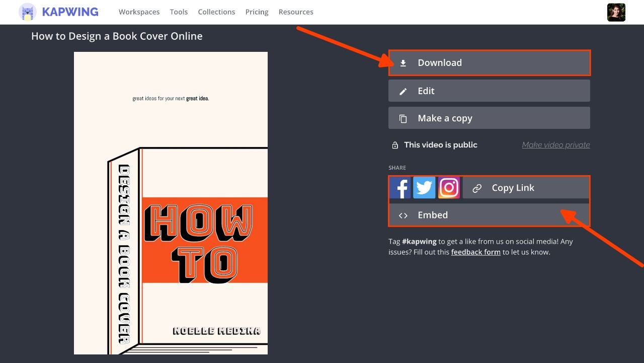
Task: Click the download arrow icon
Action: pyautogui.click(x=403, y=63)
